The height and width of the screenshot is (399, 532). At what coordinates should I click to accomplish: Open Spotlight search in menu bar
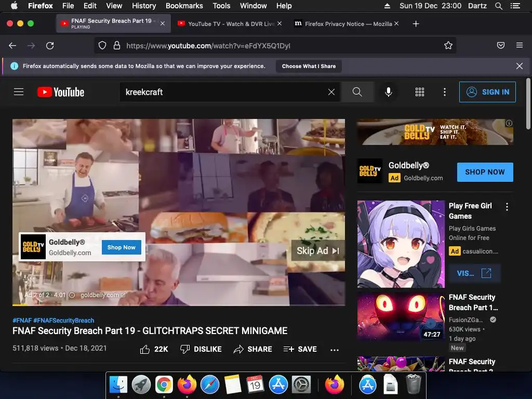498,6
